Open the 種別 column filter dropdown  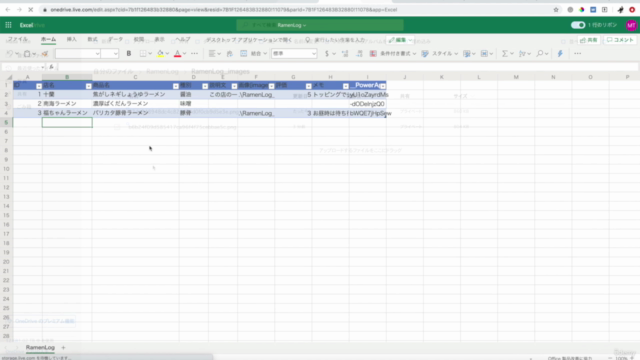point(205,86)
